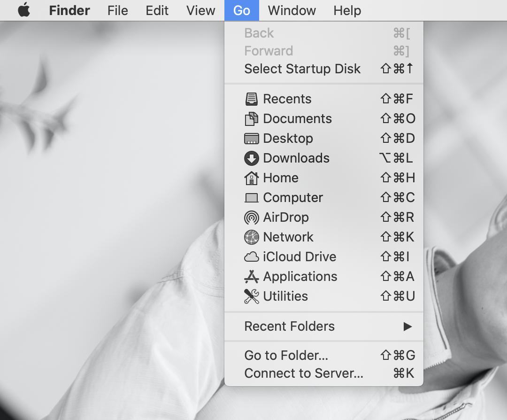Open the AirDrop label entry
This screenshot has height=420, width=507.
click(x=286, y=218)
